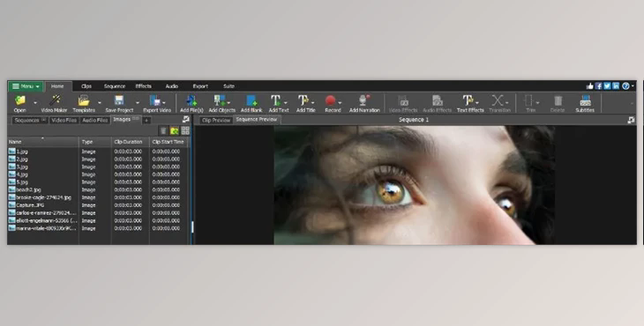The width and height of the screenshot is (644, 326).
Task: Add a new bin tab with the plus button
Action: (146, 121)
